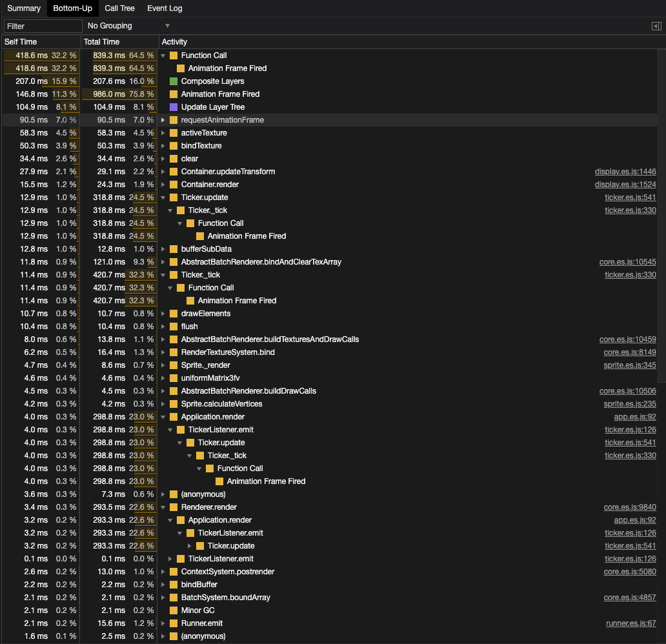Image resolution: width=666 pixels, height=644 pixels.
Task: Expand the bindTexture row
Action: tap(163, 146)
